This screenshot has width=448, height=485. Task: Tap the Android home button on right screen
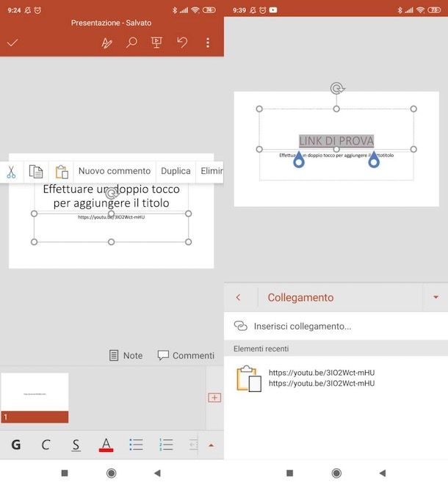coord(336,473)
